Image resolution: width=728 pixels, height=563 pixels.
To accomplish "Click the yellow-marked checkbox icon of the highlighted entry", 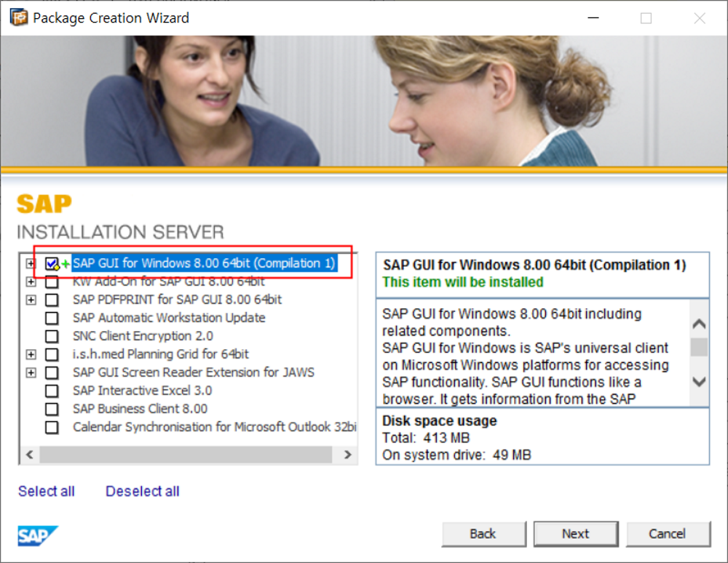I will point(52,264).
